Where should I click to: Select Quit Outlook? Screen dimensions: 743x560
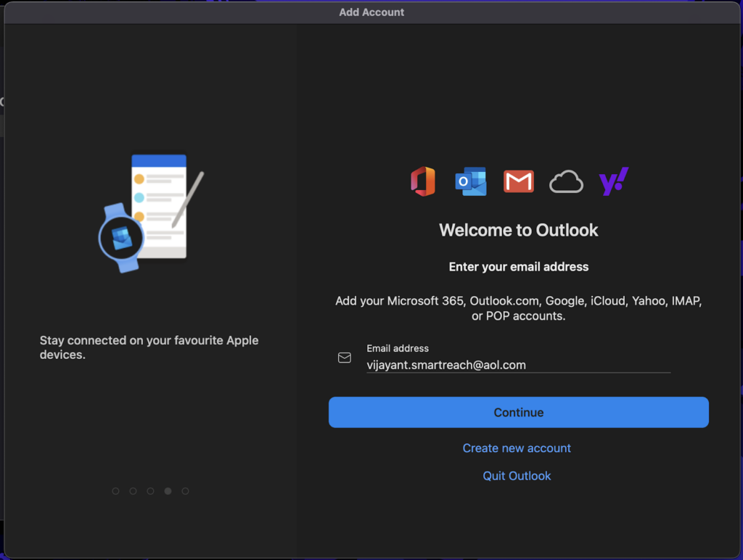517,476
